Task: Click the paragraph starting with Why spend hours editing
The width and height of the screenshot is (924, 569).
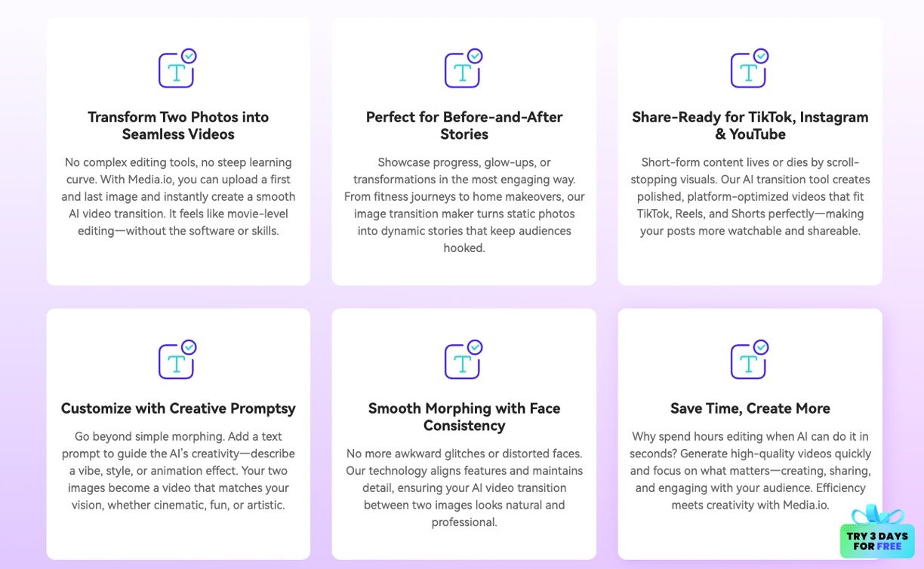Action: pos(750,470)
